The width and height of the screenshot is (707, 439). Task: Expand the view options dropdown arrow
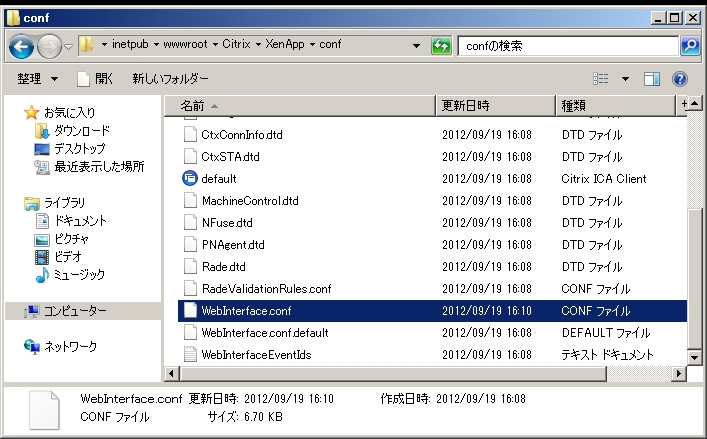point(625,79)
